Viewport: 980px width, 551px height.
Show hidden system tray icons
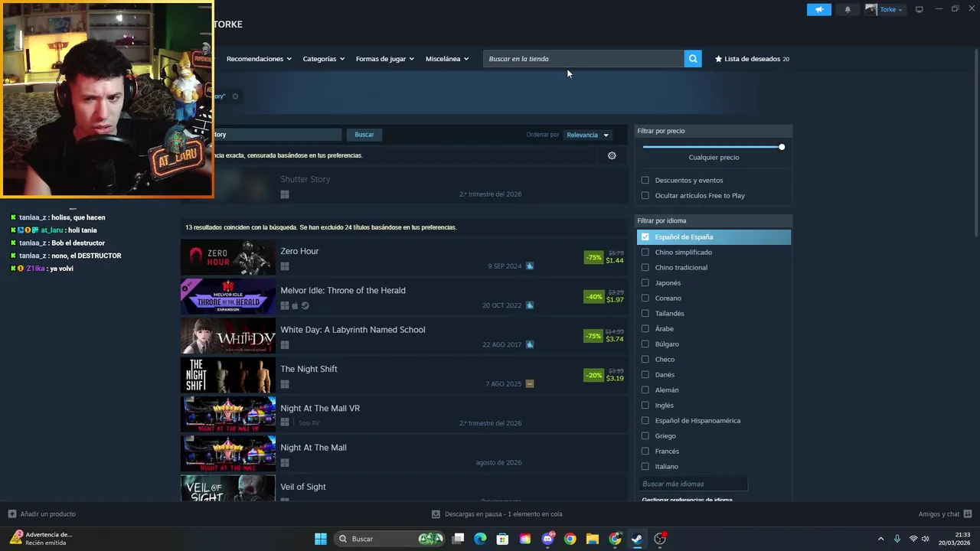point(880,539)
